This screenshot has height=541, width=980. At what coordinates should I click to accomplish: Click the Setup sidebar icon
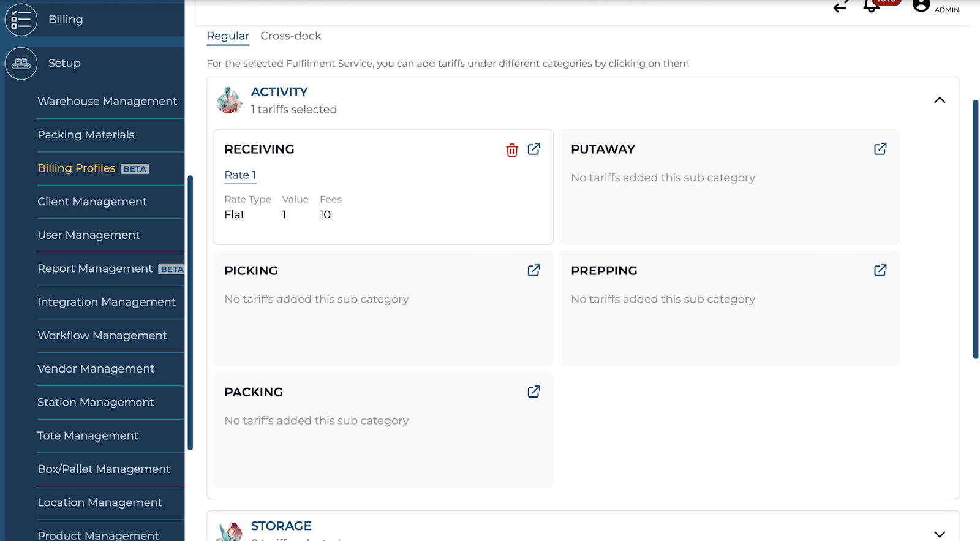[x=21, y=63]
